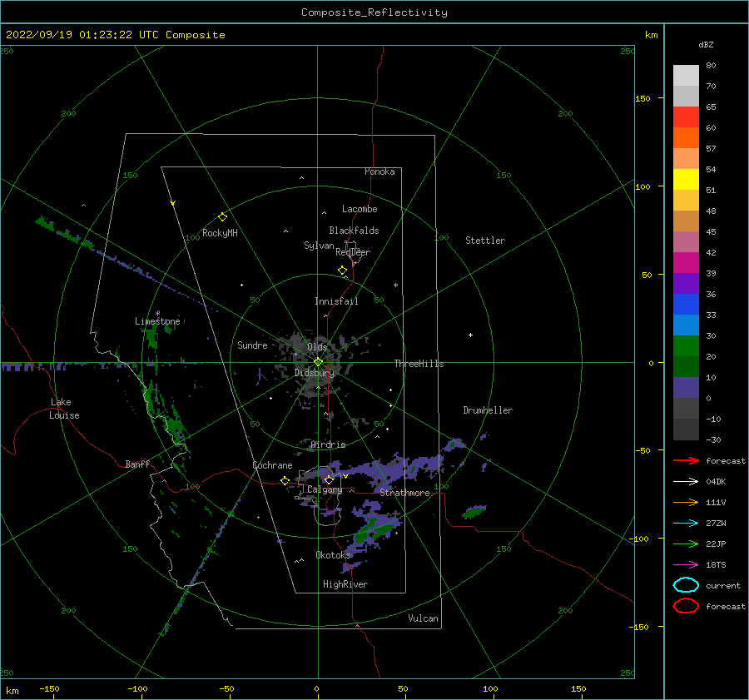Click the Composite_Reflectivity title text

click(374, 12)
